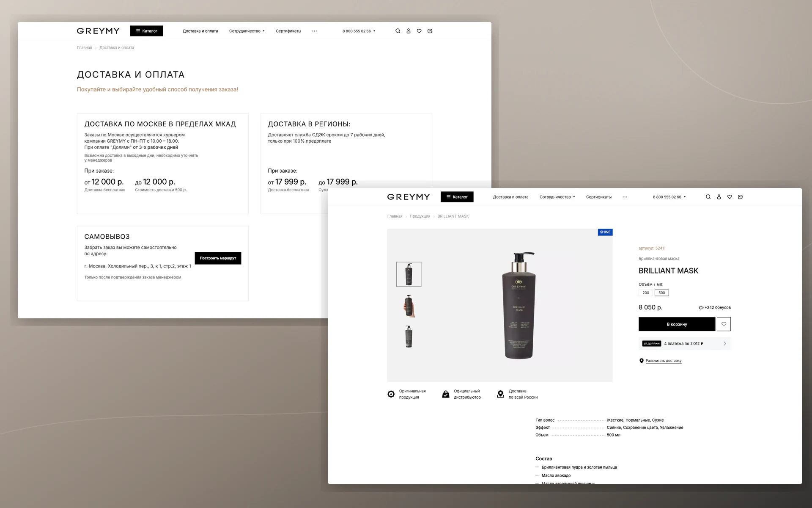Click the pickup address г. Москва, Холодильный пер.
812x508 pixels.
[x=137, y=266]
